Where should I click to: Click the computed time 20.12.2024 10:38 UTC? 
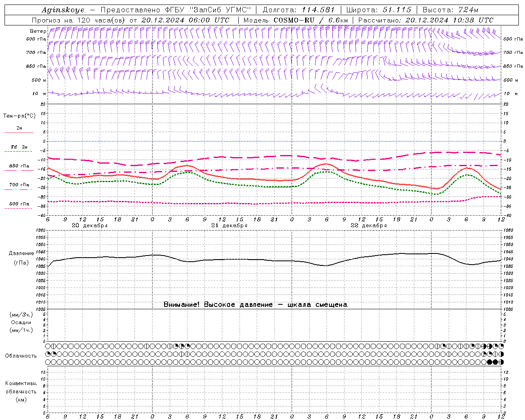pyautogui.click(x=449, y=20)
